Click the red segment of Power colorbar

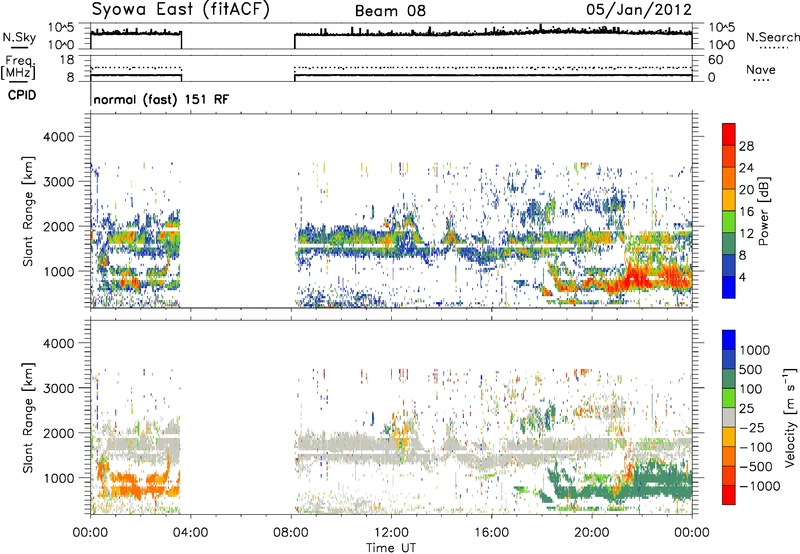(x=729, y=134)
